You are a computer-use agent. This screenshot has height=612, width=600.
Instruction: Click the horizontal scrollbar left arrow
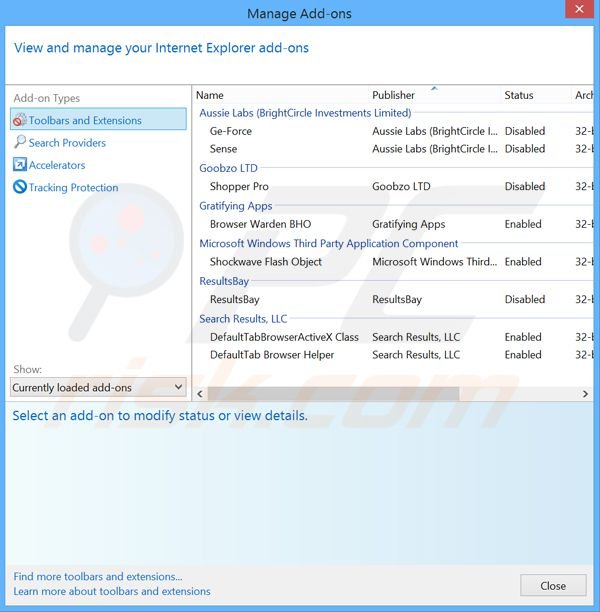pyautogui.click(x=200, y=394)
